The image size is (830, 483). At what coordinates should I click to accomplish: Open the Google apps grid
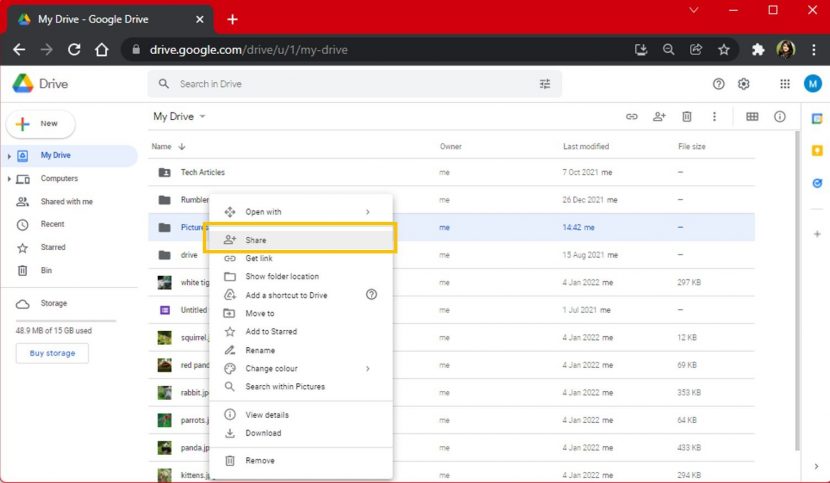click(785, 84)
